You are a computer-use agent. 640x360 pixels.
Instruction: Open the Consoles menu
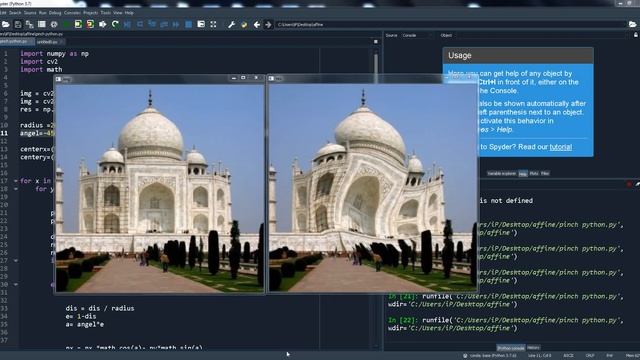[72, 13]
